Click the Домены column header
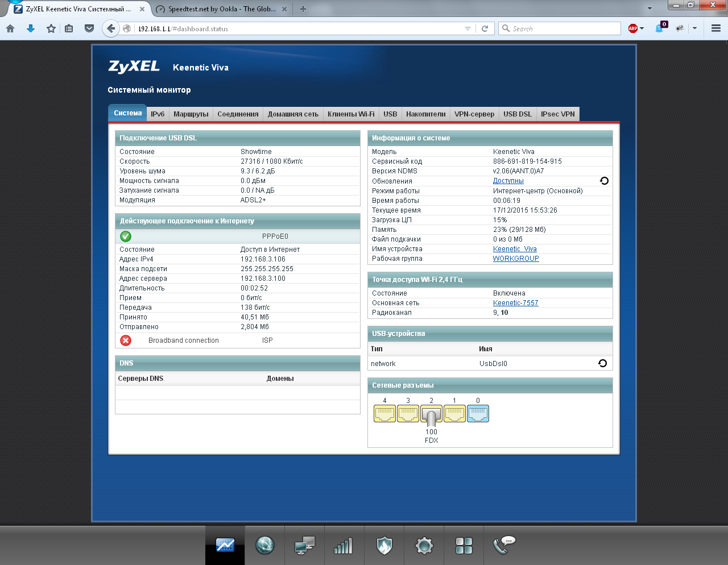The height and width of the screenshot is (565, 728). [280, 379]
